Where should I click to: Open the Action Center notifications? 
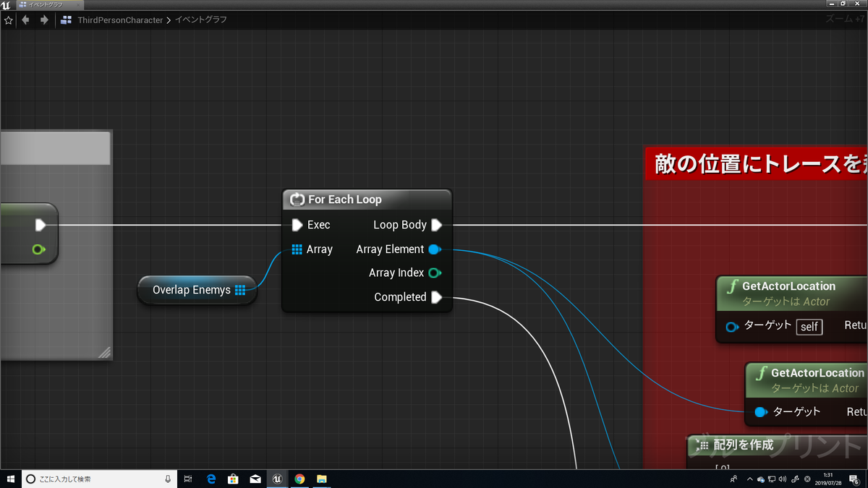[854, 479]
